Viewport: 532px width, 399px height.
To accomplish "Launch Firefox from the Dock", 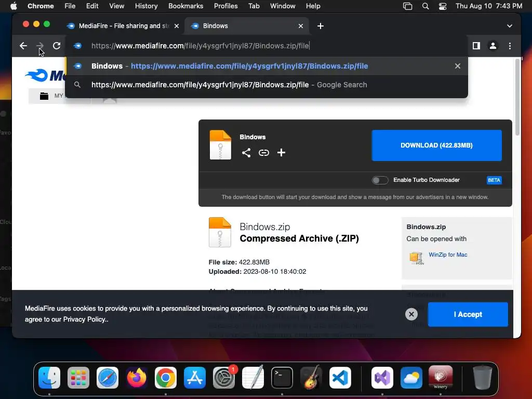I will (137, 378).
